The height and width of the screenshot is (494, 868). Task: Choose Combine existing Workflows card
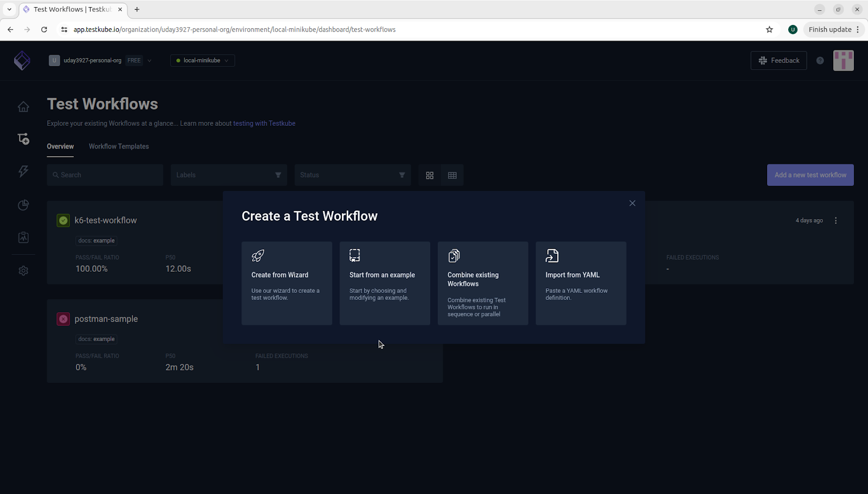[483, 284]
